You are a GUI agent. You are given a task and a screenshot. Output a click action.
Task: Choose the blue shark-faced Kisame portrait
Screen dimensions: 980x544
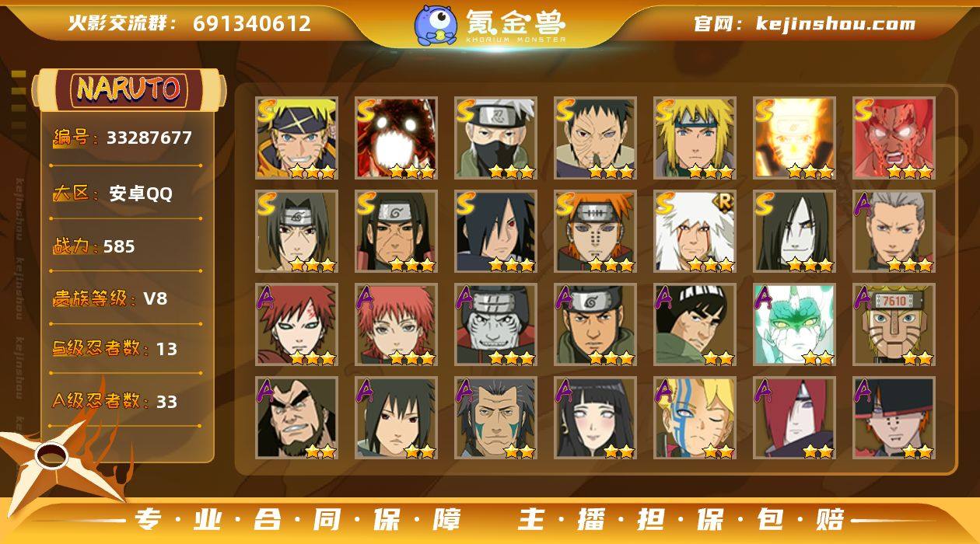pos(495,324)
